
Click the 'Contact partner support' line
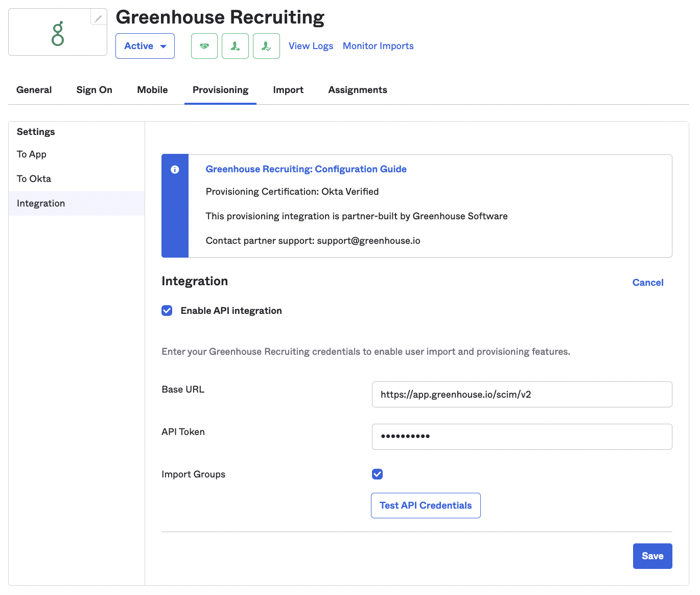[313, 241]
